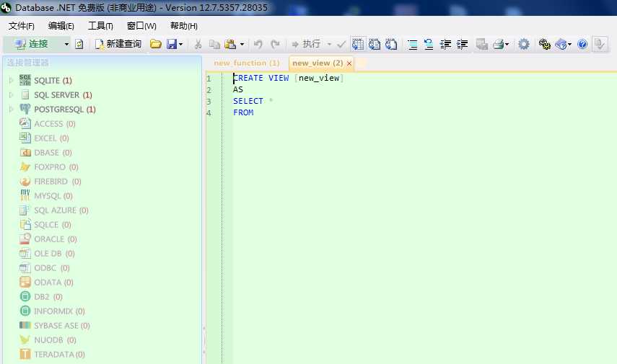This screenshot has width=617, height=364.
Task: Open the save icon's dropdown arrow
Action: pos(180,44)
